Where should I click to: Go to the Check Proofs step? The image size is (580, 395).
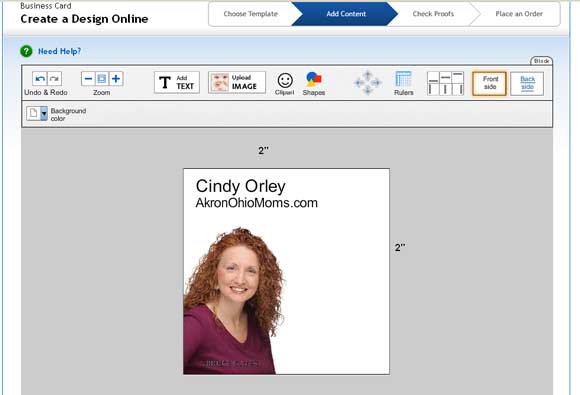(433, 14)
